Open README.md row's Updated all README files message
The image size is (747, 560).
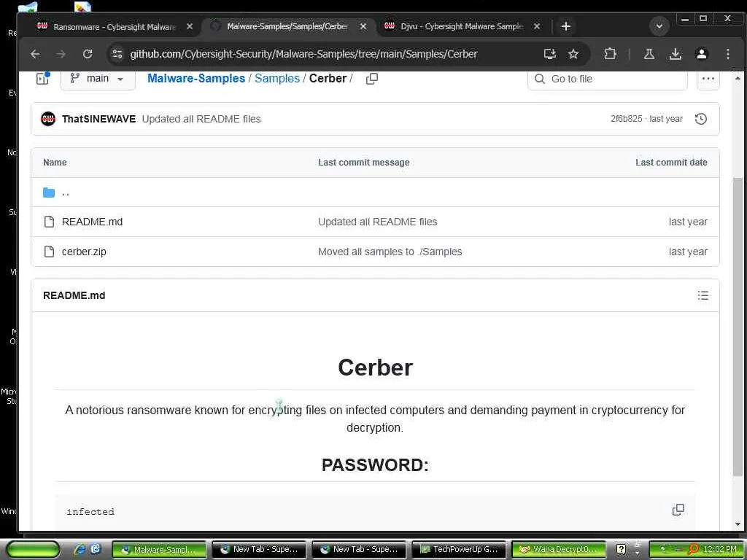click(x=378, y=222)
